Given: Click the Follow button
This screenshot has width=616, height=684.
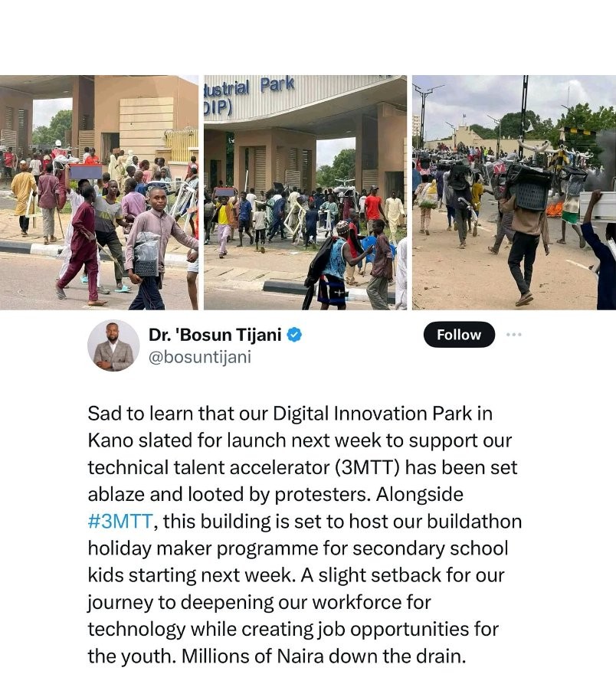Looking at the screenshot, I should pos(459,335).
